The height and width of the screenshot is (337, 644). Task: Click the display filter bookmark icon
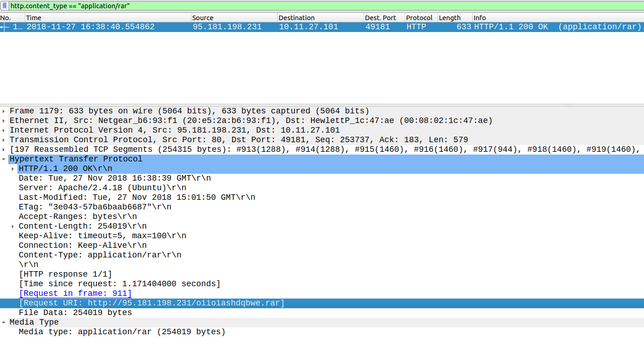pos(5,6)
